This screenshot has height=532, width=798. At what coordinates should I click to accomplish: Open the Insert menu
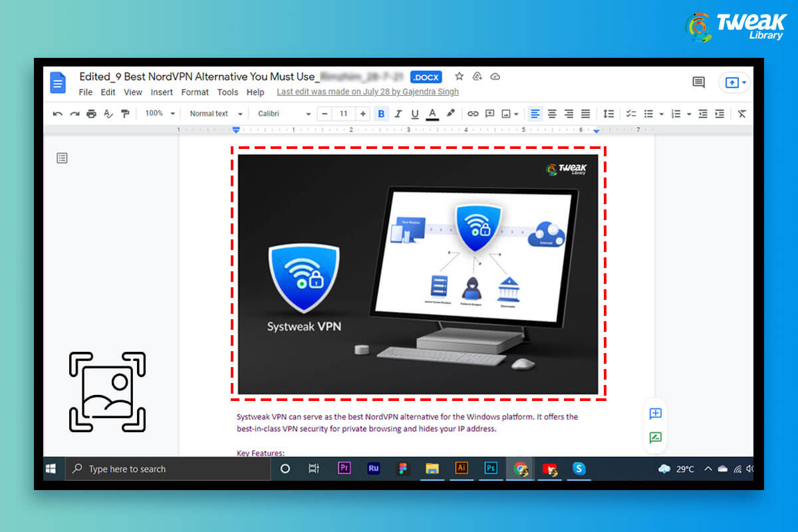click(162, 92)
